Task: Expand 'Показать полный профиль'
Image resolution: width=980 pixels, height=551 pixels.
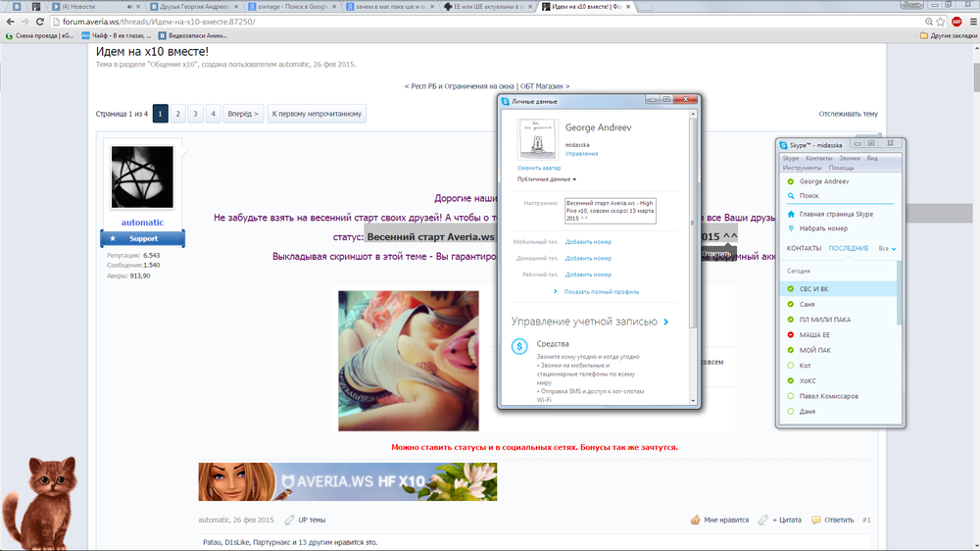Action: click(x=602, y=292)
